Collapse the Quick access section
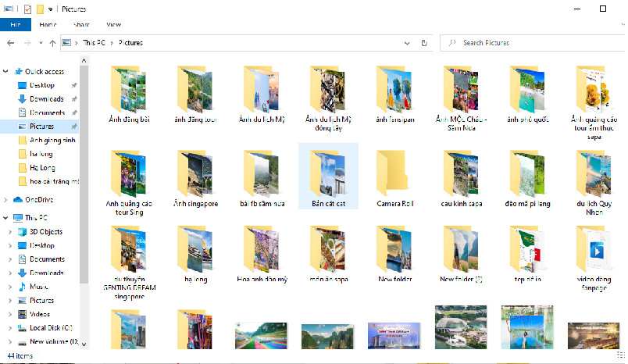The width and height of the screenshot is (628, 364). tap(5, 71)
